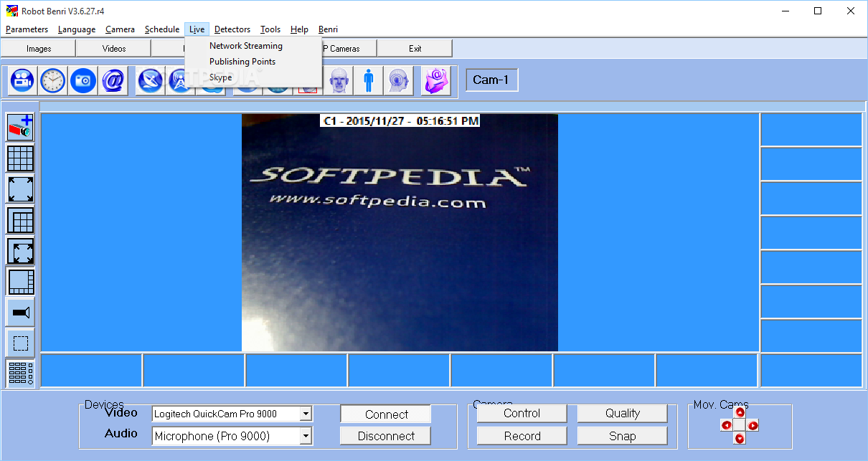Click the small expand-arrows icon in sidebar
Viewport: 868px width, 461px height.
click(21, 251)
